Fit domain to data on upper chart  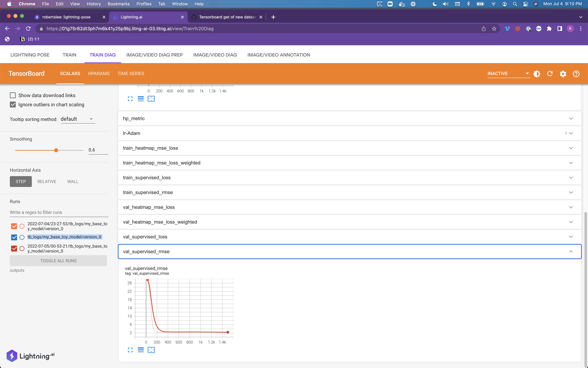tap(151, 99)
